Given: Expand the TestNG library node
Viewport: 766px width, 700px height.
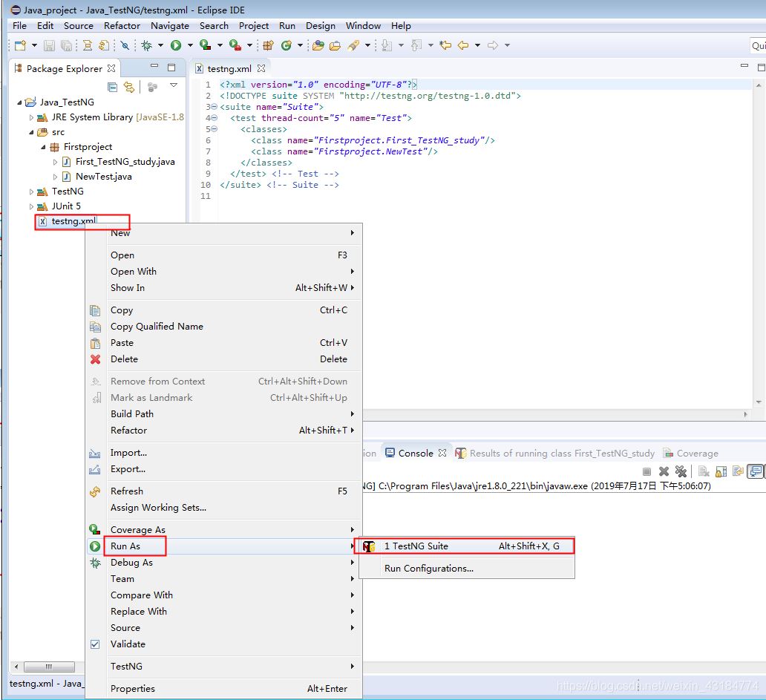Looking at the screenshot, I should (x=31, y=192).
